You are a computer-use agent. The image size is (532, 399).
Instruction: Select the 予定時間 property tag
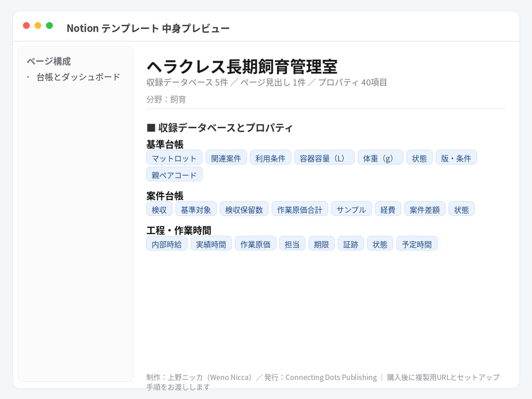click(x=417, y=243)
